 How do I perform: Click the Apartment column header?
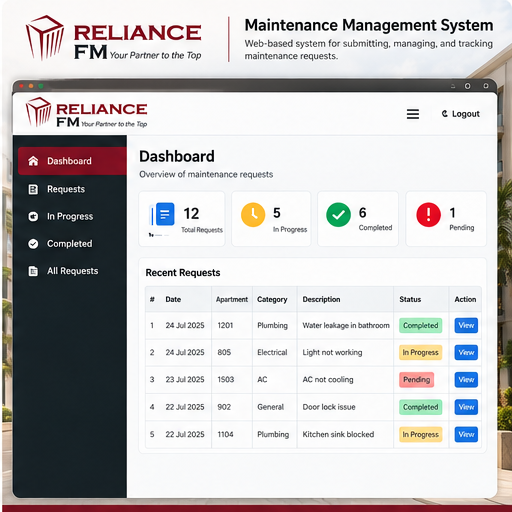click(x=232, y=299)
